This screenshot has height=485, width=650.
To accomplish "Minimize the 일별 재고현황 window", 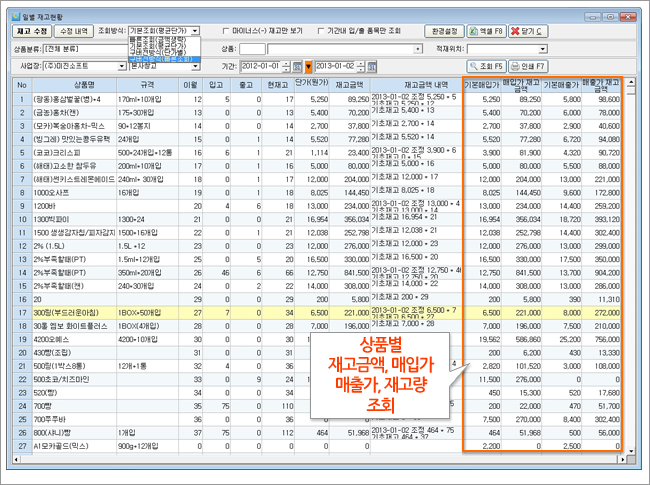I will [x=593, y=17].
